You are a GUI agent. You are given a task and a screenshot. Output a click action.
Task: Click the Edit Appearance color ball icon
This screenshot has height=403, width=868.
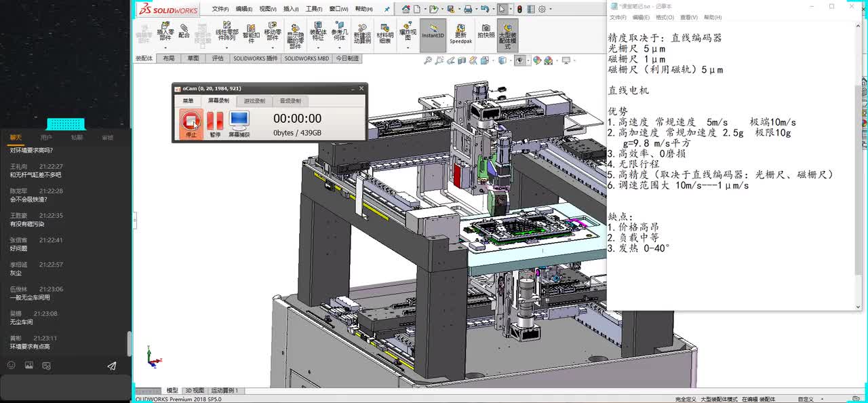point(537,60)
